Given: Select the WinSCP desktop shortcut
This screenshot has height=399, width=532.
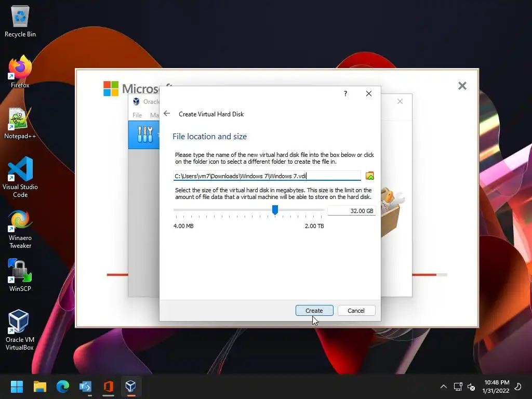Looking at the screenshot, I should (x=20, y=275).
